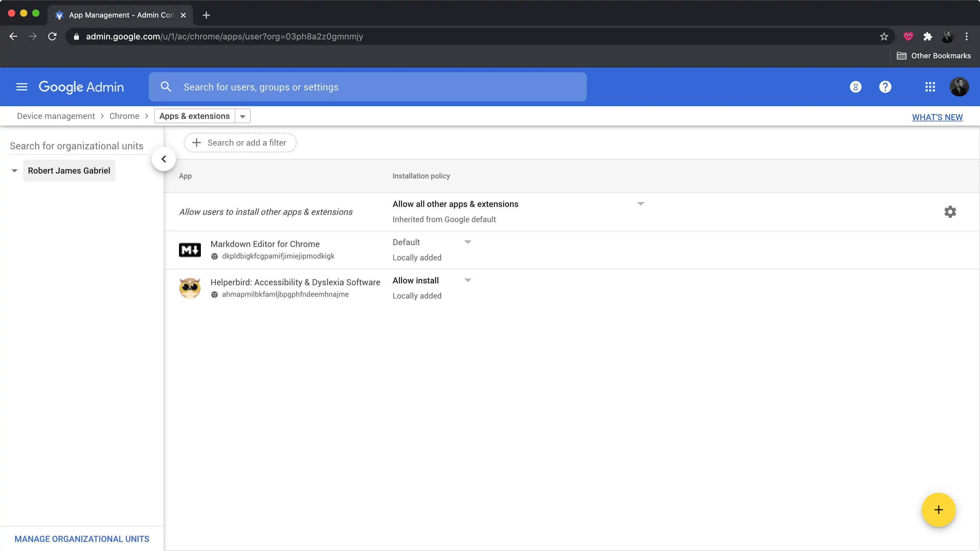Close the App Management tab
Screen dimensions: 980x551
click(x=183, y=15)
